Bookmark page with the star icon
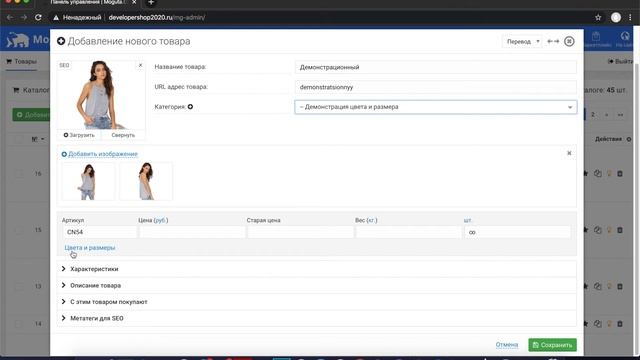 click(x=598, y=18)
